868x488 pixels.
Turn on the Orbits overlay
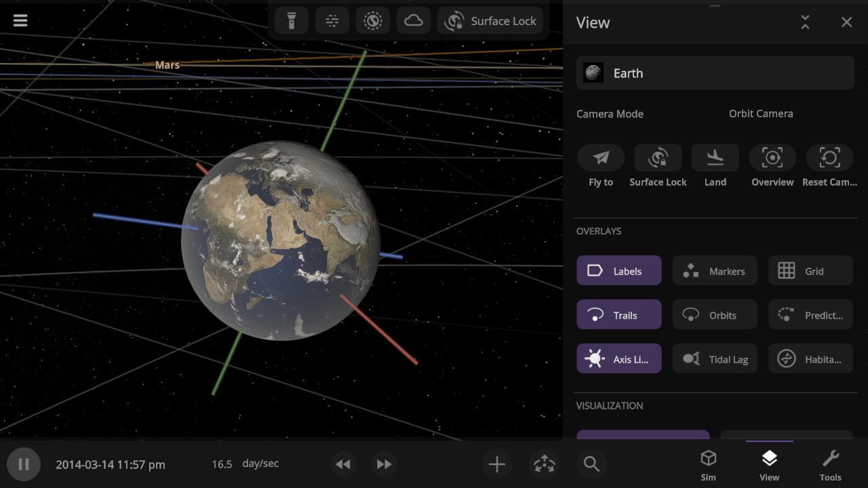coord(714,315)
